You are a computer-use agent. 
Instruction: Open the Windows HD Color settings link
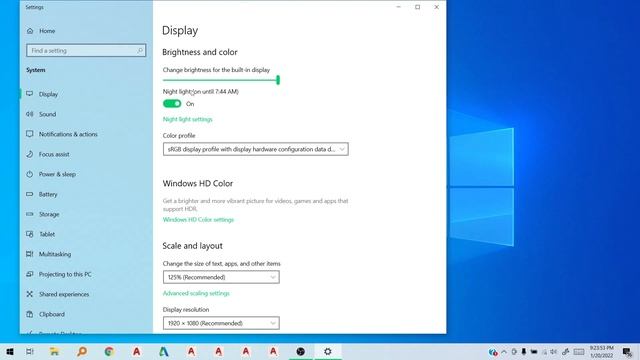pyautogui.click(x=198, y=220)
